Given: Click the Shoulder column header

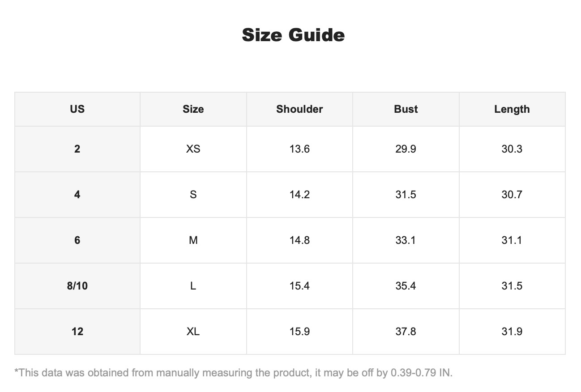Looking at the screenshot, I should (299, 109).
